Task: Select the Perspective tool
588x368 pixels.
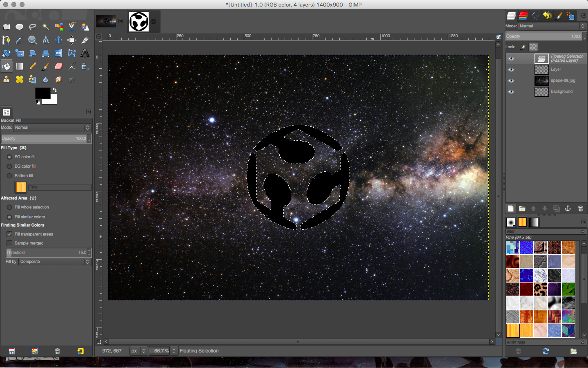Action: tap(46, 53)
